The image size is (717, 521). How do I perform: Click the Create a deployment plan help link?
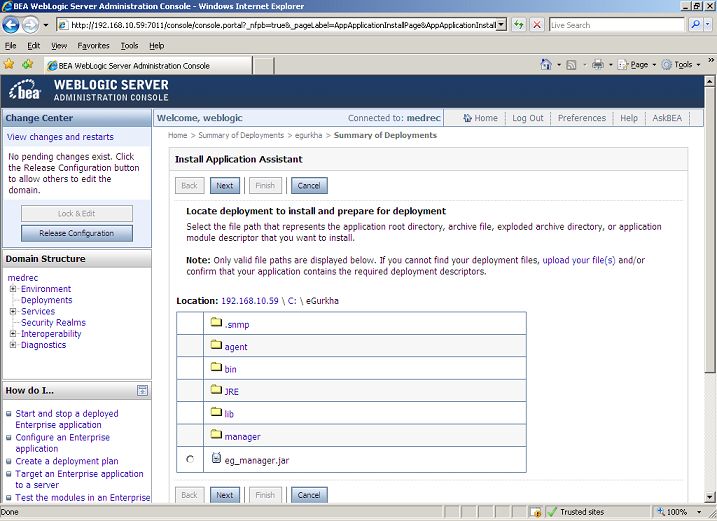[67, 461]
